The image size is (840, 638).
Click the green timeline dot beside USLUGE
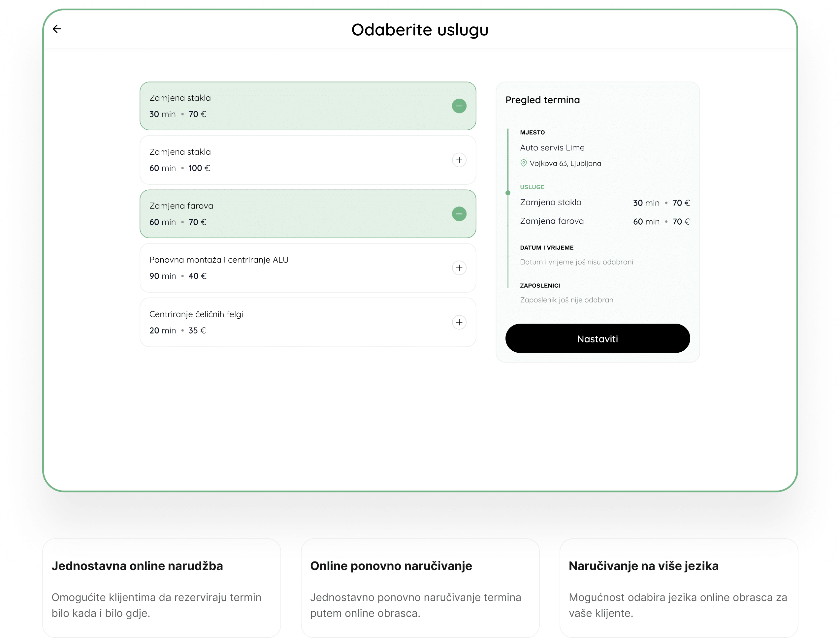[x=508, y=192]
